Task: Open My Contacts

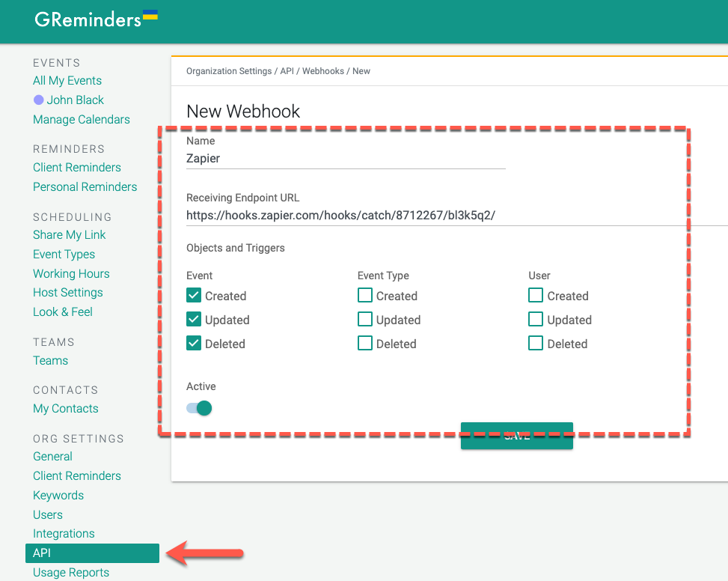Action: 65,409
